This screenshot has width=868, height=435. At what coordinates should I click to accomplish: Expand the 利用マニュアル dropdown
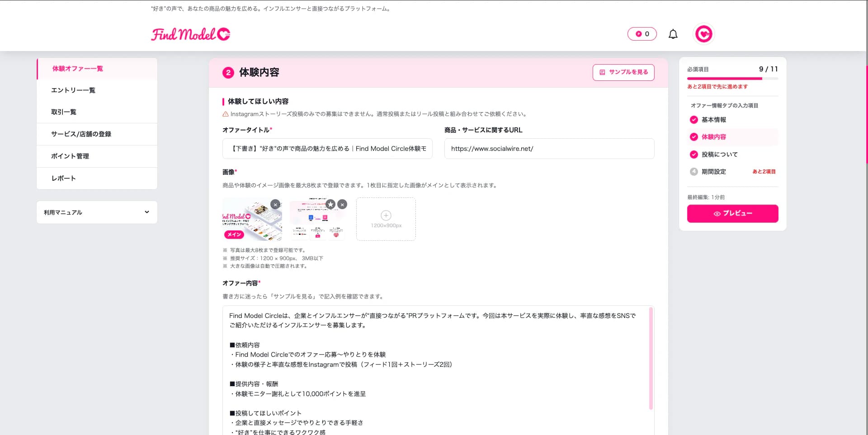[97, 212]
